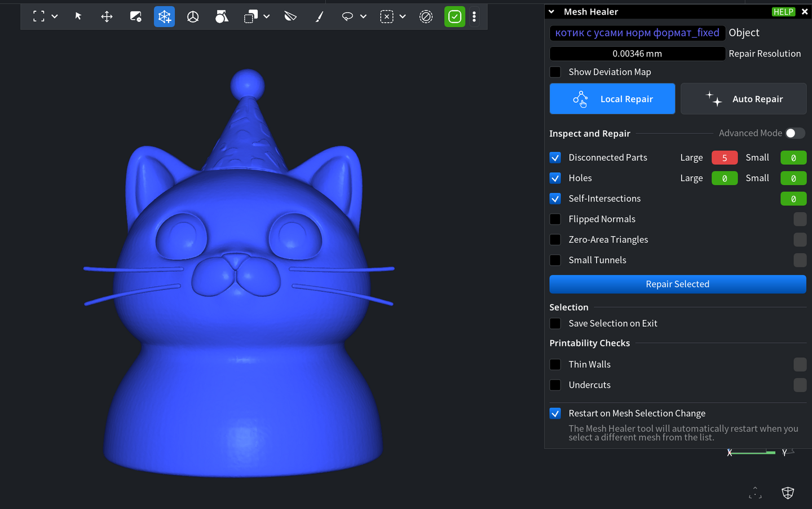Expand the lasso tool dropdown arrow
Viewport: 812px width, 509px height.
point(363,17)
